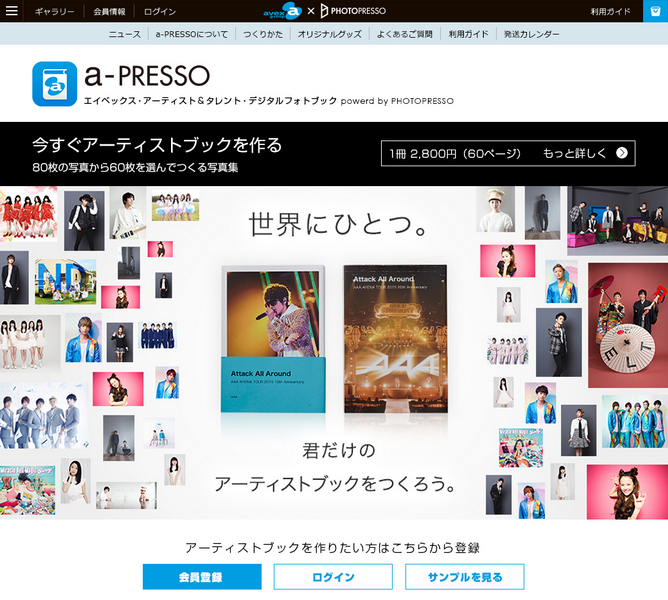Image resolution: width=668 pixels, height=600 pixels.
Task: Click the avex group logo
Action: click(282, 11)
